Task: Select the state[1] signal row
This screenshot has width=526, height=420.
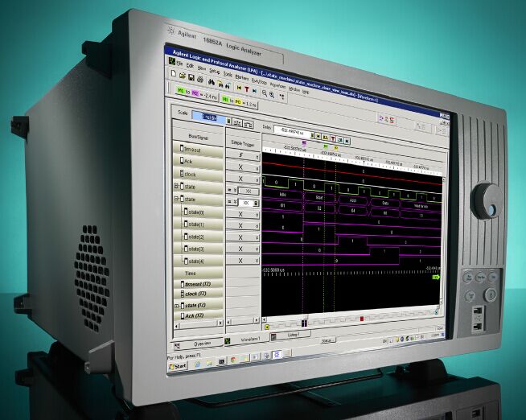Action: point(199,224)
